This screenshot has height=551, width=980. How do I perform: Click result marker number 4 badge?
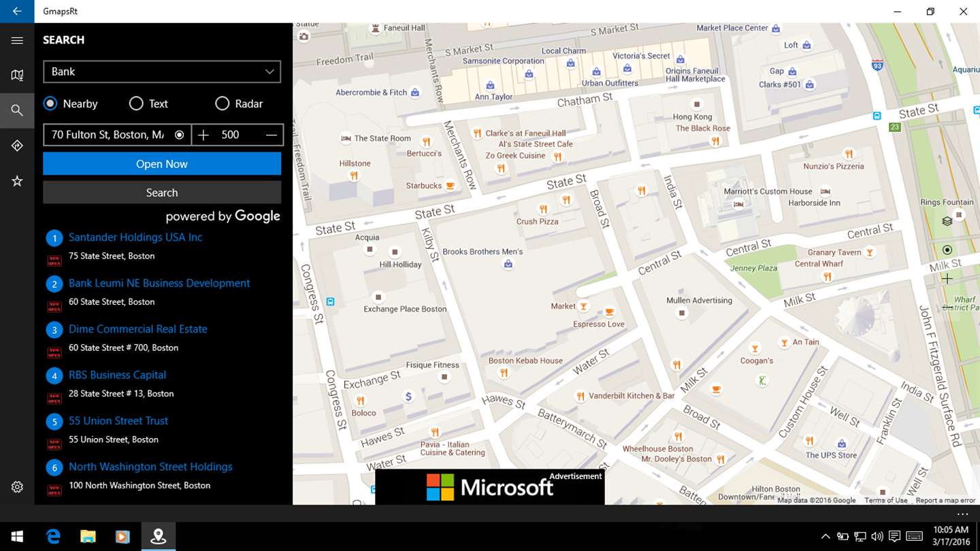coord(54,375)
